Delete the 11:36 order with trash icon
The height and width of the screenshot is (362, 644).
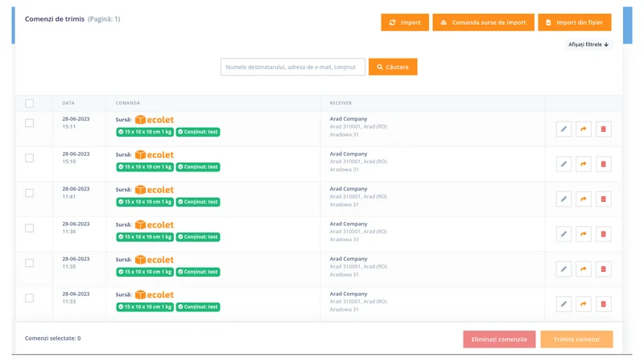(603, 234)
